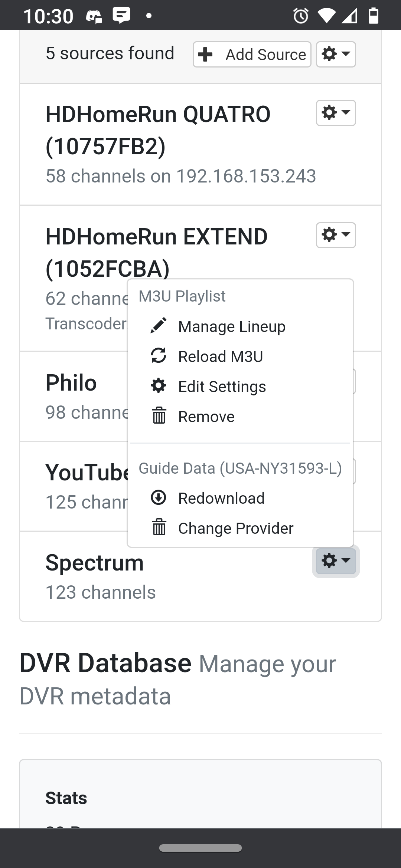
Task: Tap the alarm clock status bar icon
Action: tap(300, 16)
